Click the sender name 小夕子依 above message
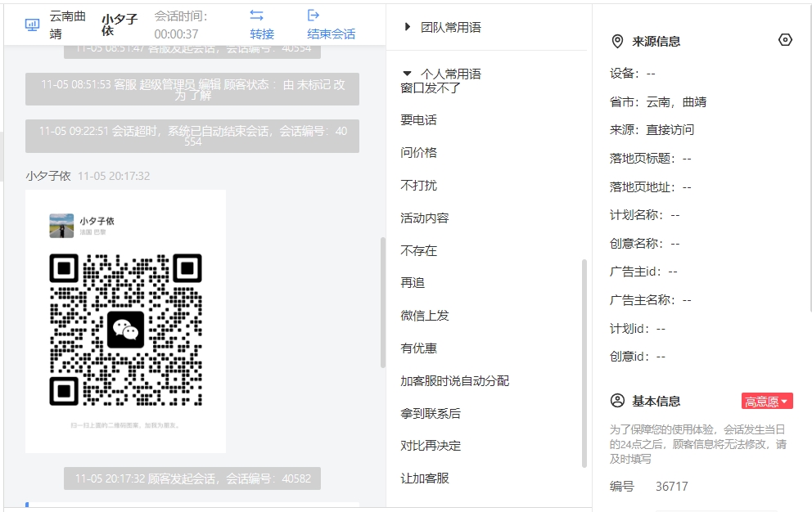The height and width of the screenshot is (512, 812). coord(48,176)
